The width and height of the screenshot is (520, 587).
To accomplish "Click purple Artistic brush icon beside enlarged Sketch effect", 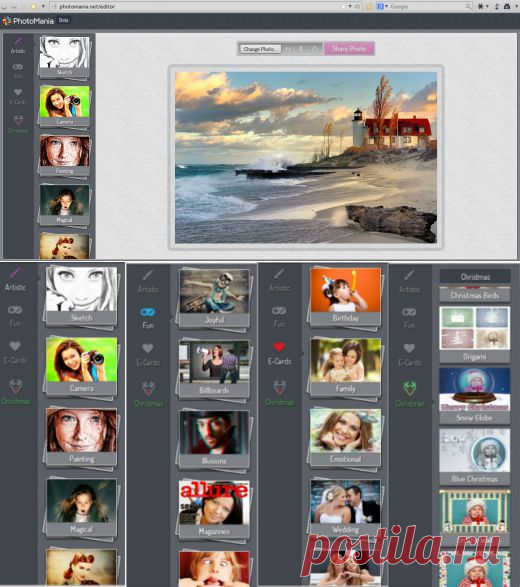I will click(x=15, y=273).
